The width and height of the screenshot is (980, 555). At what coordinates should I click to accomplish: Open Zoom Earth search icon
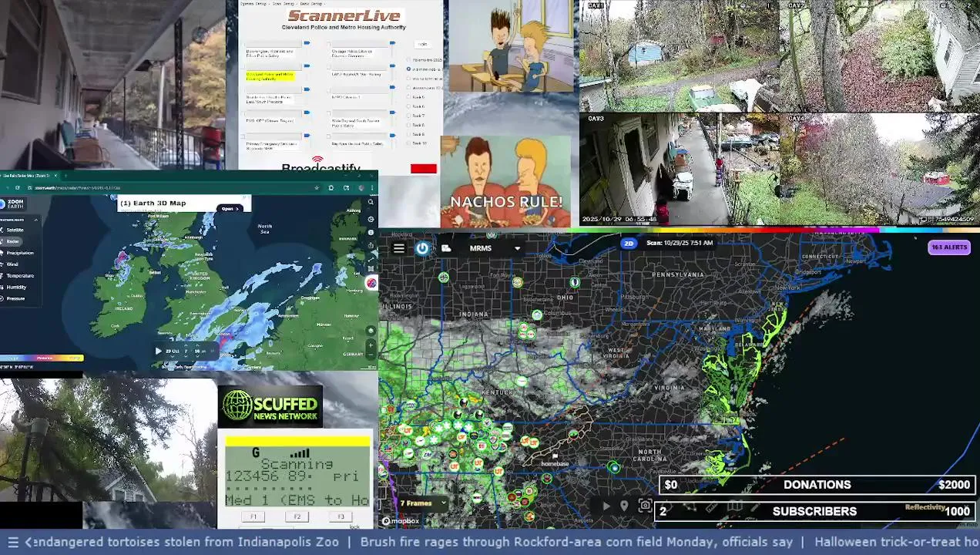tap(371, 203)
